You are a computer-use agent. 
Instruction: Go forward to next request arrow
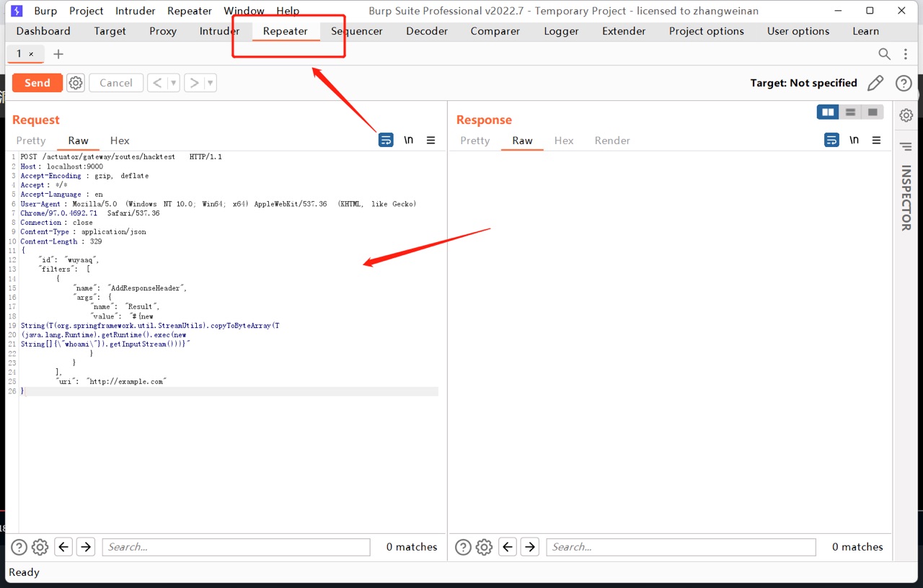(x=194, y=83)
